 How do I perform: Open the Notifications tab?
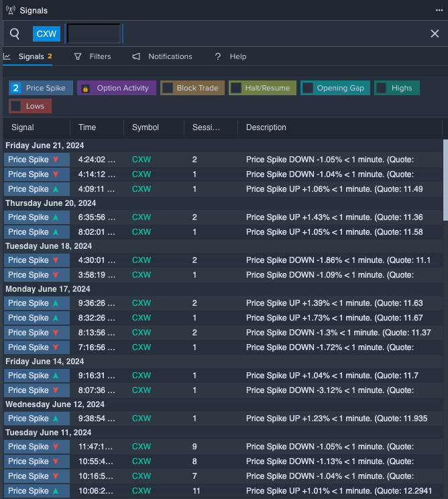coord(162,56)
